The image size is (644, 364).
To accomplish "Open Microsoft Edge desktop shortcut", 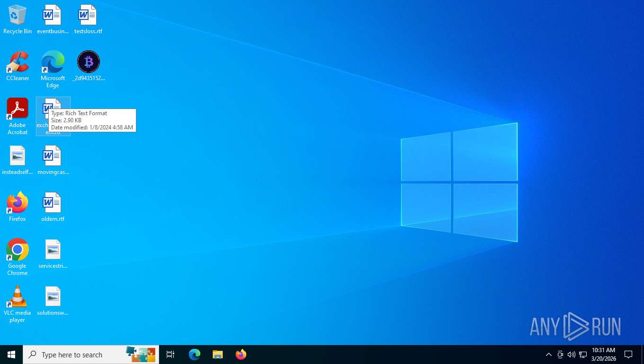I will pyautogui.click(x=53, y=69).
